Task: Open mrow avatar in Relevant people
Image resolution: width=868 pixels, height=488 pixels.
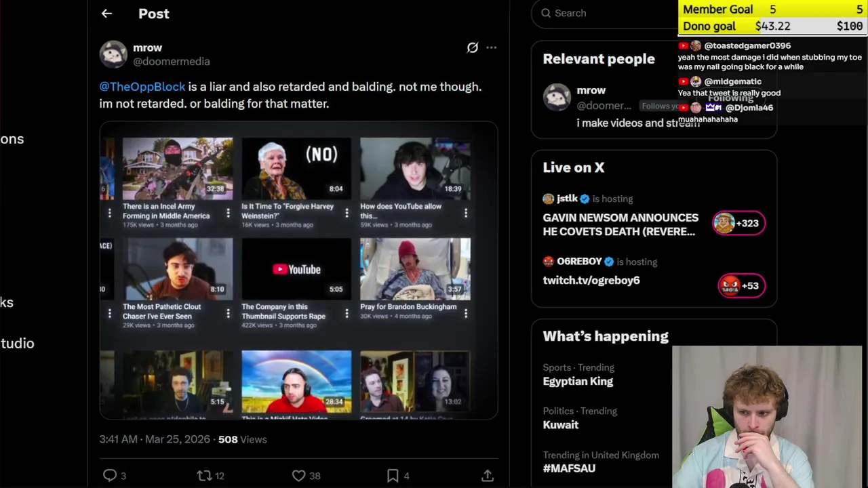Action: click(x=557, y=98)
